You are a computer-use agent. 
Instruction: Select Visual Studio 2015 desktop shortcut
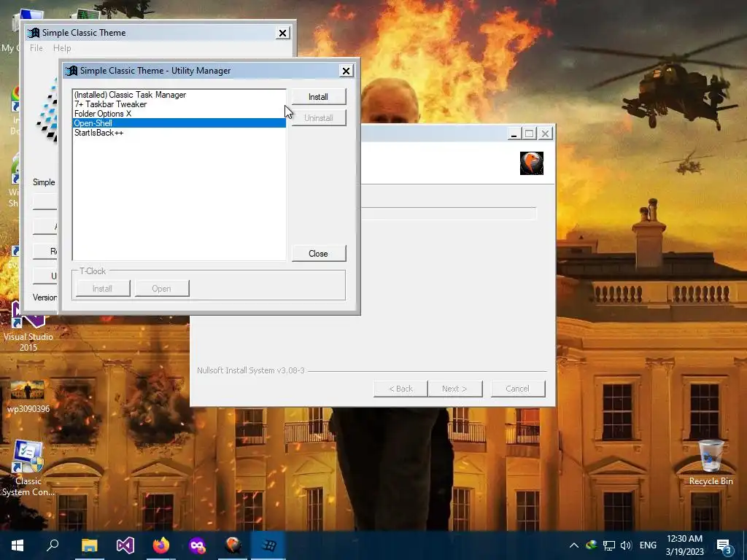click(x=28, y=327)
